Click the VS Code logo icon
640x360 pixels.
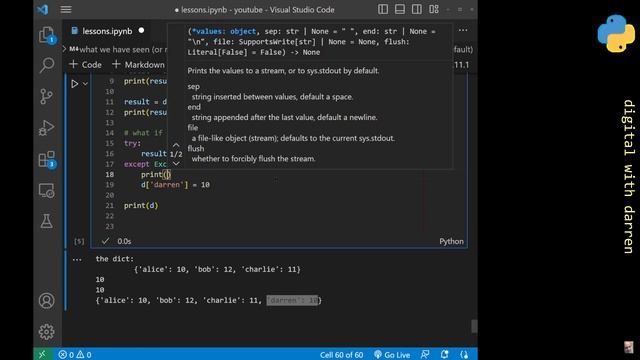[42, 9]
